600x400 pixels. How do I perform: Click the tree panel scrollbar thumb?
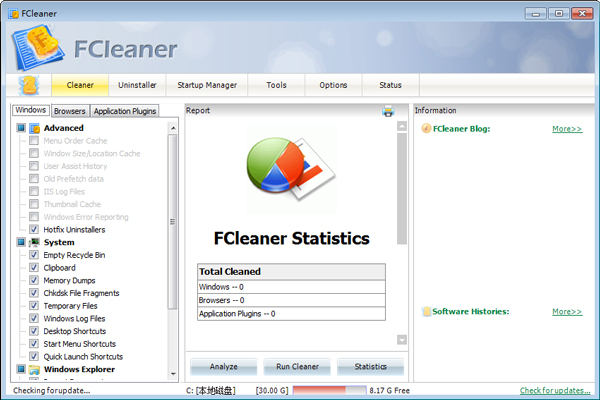coord(173,222)
